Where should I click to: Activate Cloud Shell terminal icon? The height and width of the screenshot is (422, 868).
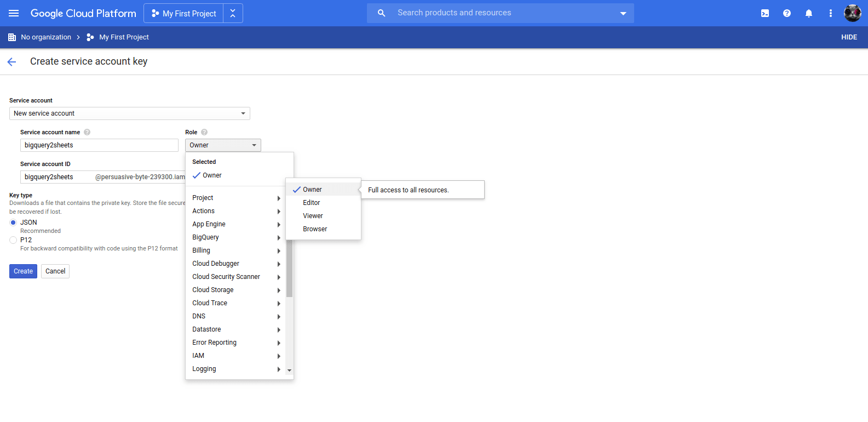pyautogui.click(x=765, y=13)
